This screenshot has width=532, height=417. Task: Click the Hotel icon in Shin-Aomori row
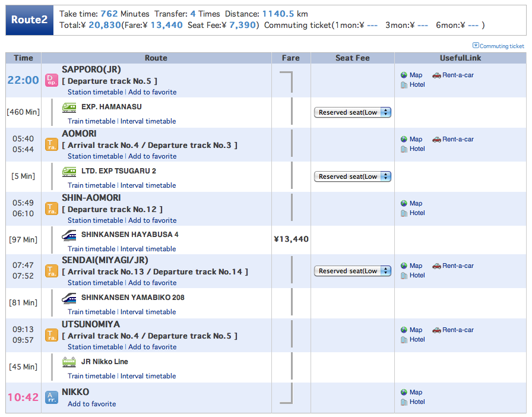pos(404,213)
